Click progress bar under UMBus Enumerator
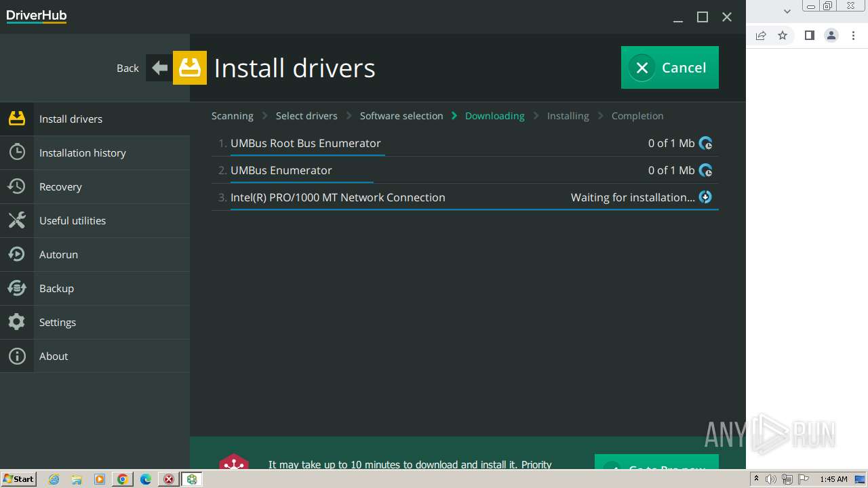Viewport: 868px width, 488px height. 302,182
